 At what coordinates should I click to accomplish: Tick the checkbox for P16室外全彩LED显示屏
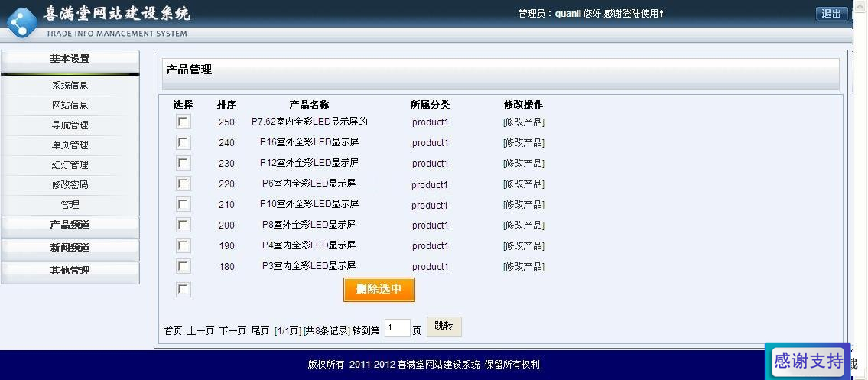pyautogui.click(x=184, y=142)
